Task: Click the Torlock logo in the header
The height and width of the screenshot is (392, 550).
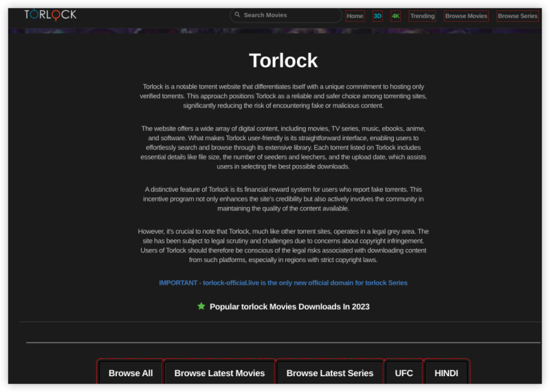Action: (50, 15)
